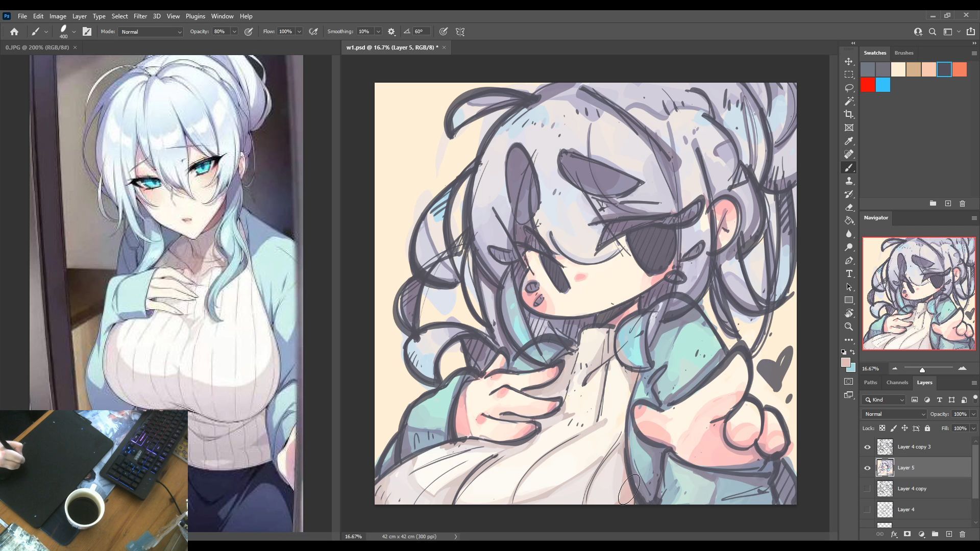
Task: Toggle symmetry paint butterfly icon
Action: click(x=460, y=32)
